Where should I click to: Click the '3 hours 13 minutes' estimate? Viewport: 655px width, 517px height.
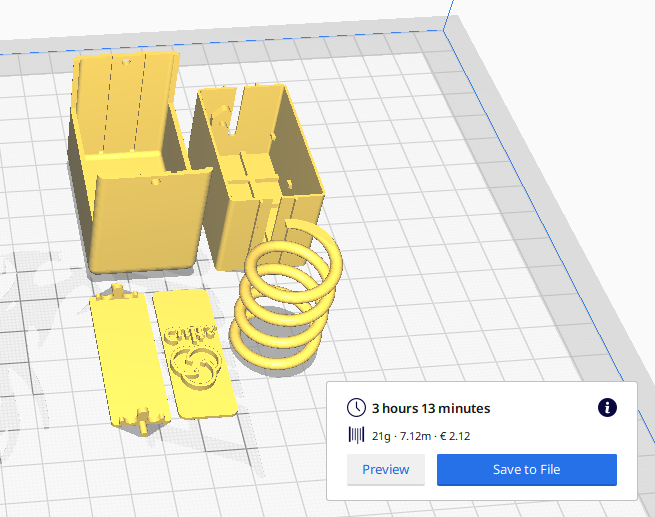[431, 408]
